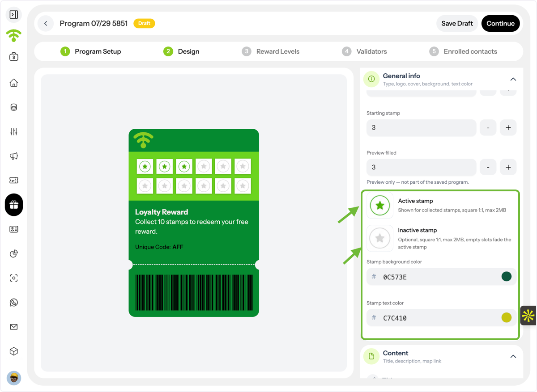Screen dimensions: 537x392
Task: Open the yellow asterisk widget
Action: 528,316
